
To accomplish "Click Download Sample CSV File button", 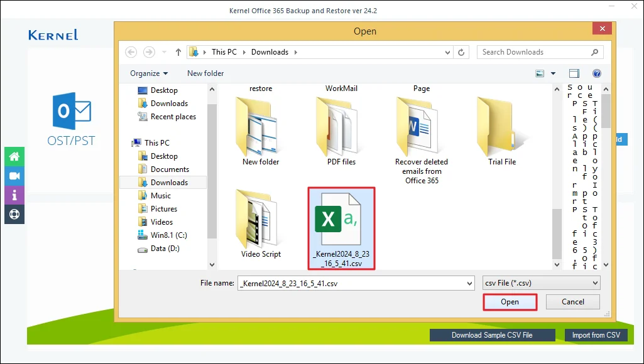I will 492,335.
